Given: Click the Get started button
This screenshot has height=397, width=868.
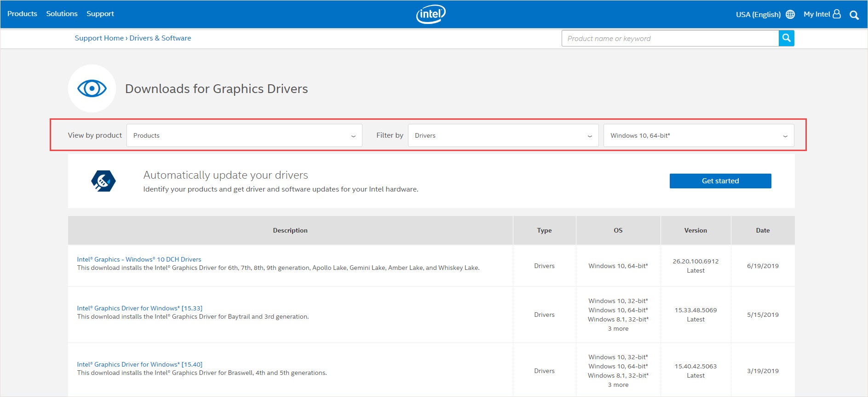Looking at the screenshot, I should (720, 181).
